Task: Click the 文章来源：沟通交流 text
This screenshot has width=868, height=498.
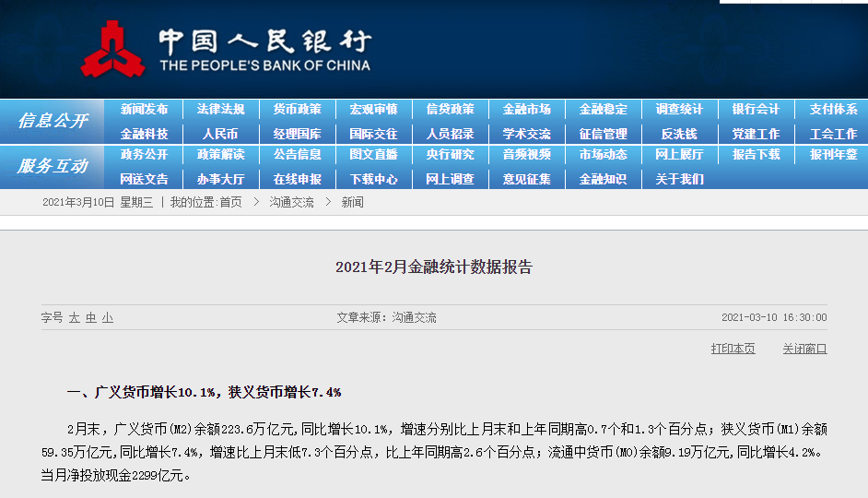Action: click(386, 318)
